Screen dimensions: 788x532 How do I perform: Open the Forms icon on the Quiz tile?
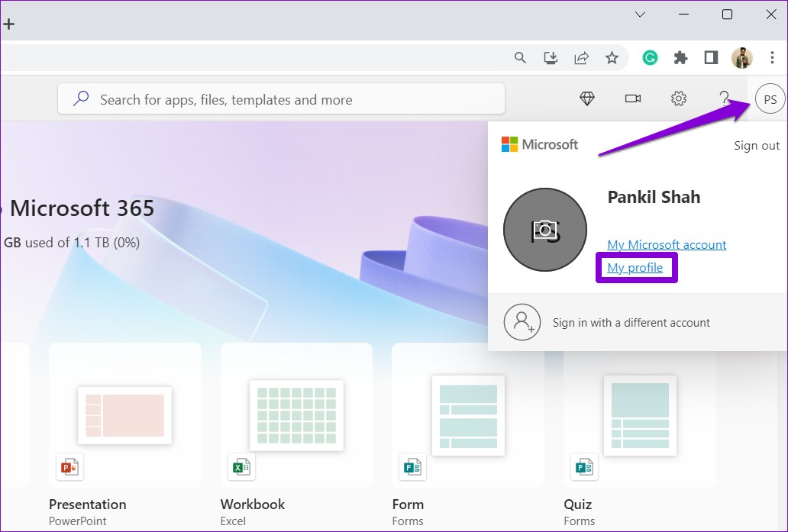coord(583,466)
